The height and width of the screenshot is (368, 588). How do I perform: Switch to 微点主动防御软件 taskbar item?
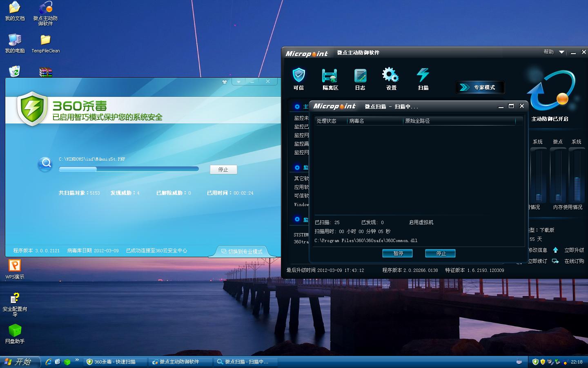coord(180,362)
